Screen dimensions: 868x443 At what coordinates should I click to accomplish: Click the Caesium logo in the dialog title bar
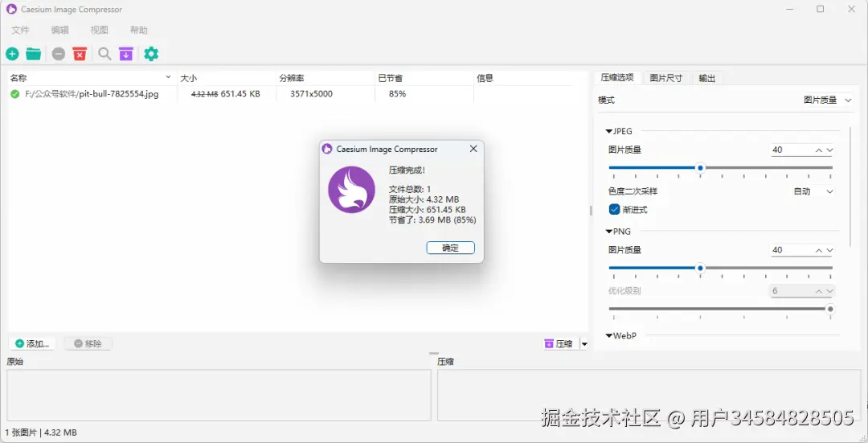tap(327, 149)
